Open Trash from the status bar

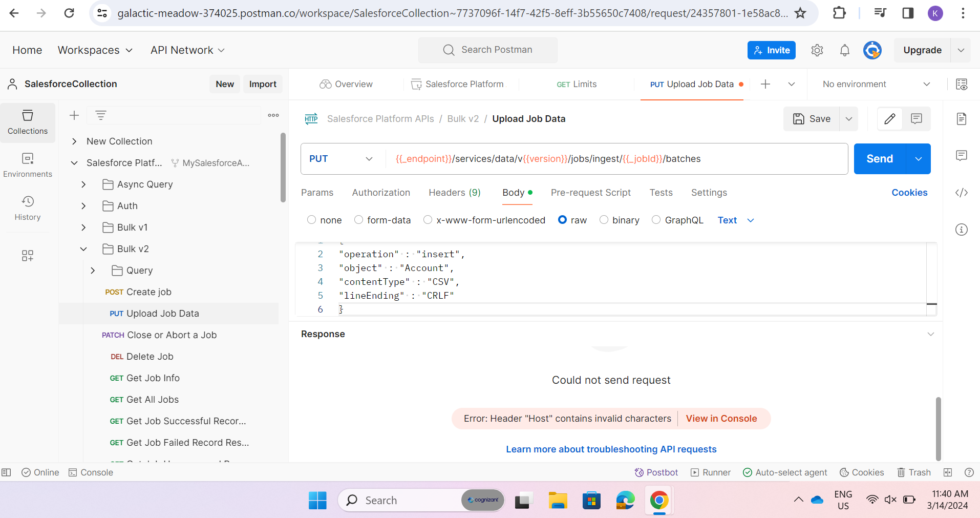click(x=914, y=472)
